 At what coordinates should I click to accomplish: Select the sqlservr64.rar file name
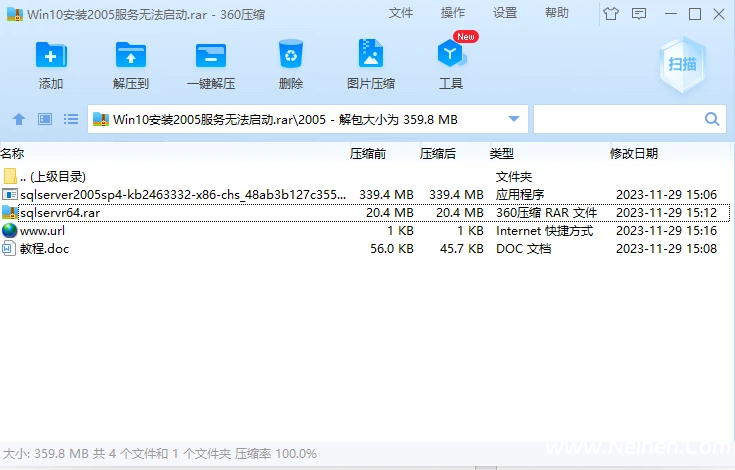tap(60, 213)
